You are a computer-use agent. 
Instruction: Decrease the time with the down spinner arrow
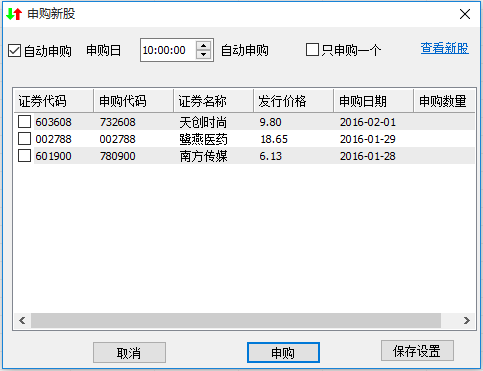click(x=203, y=55)
